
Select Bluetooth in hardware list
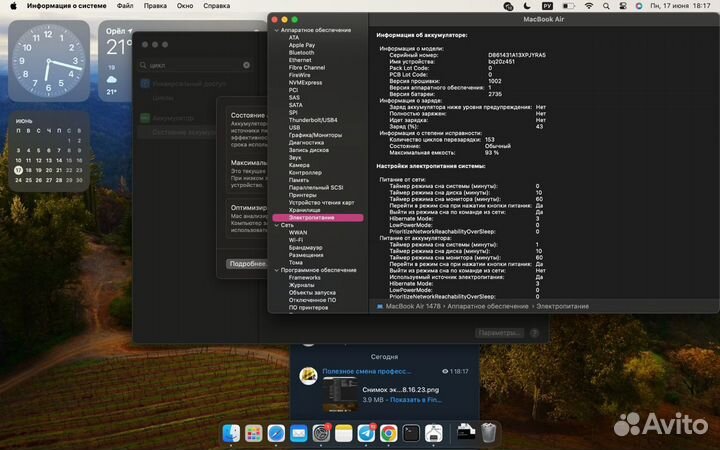[x=301, y=53]
